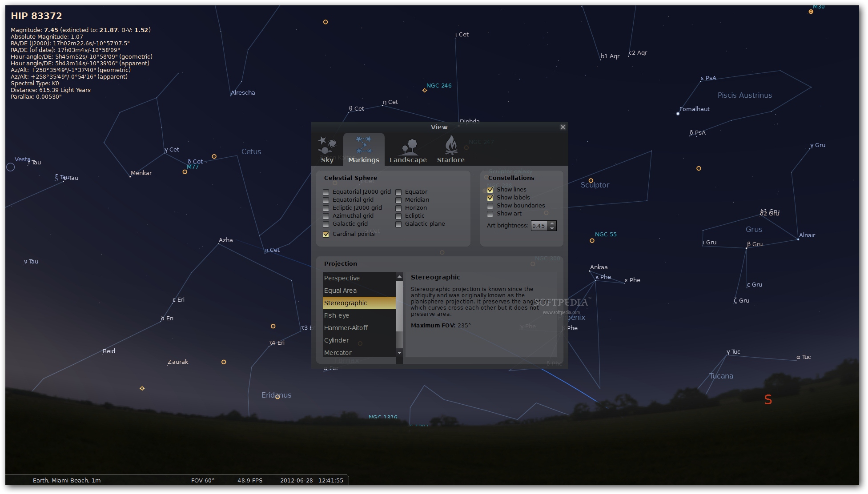Viewport: 868px width, 494px height.
Task: Click the Fomalhaut star
Action: pyautogui.click(x=678, y=114)
